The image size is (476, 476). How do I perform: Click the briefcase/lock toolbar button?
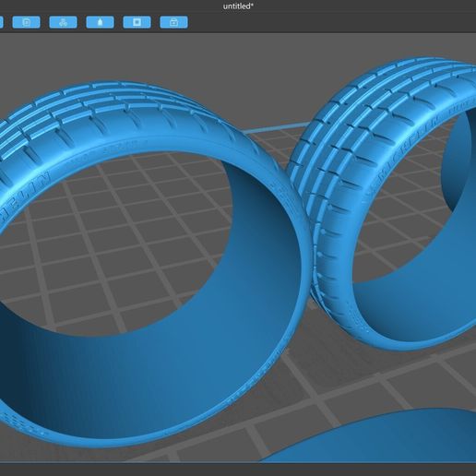pos(173,22)
